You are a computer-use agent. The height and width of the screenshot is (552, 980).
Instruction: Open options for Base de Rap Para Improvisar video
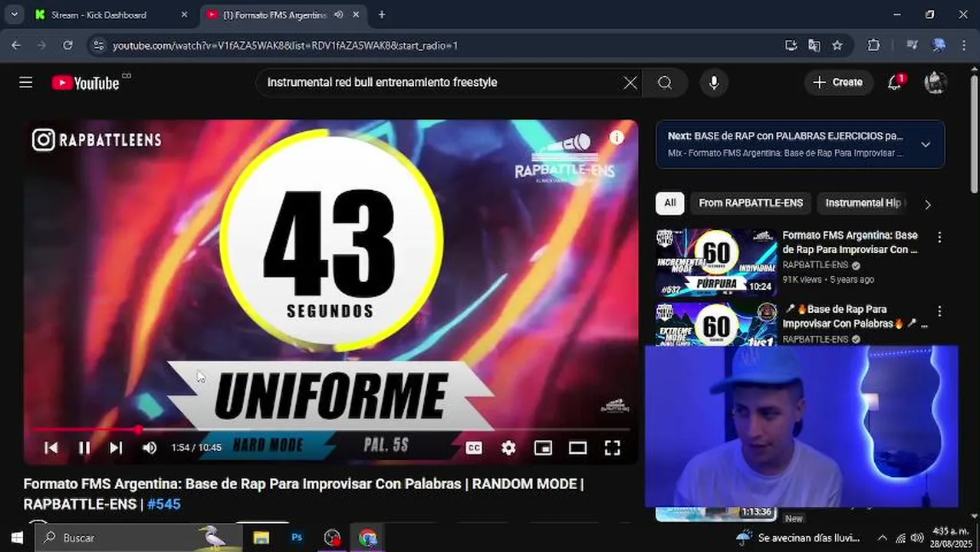tap(939, 312)
